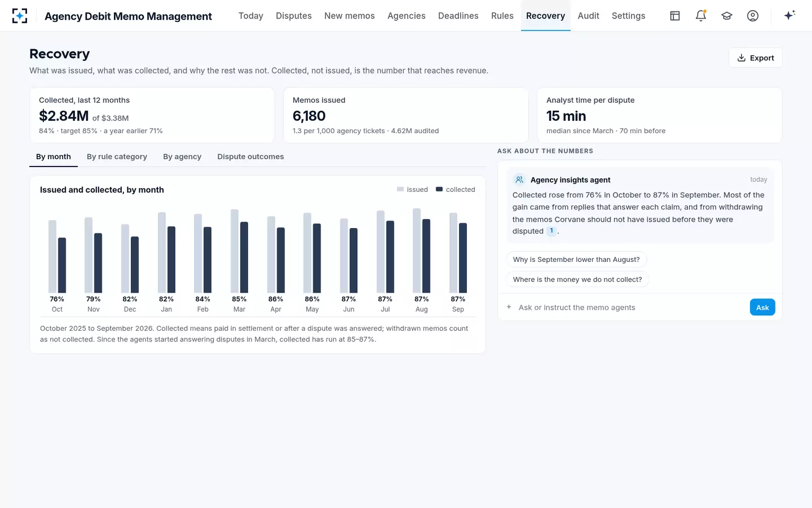Click the Ask button
The height and width of the screenshot is (508, 812).
tap(762, 307)
